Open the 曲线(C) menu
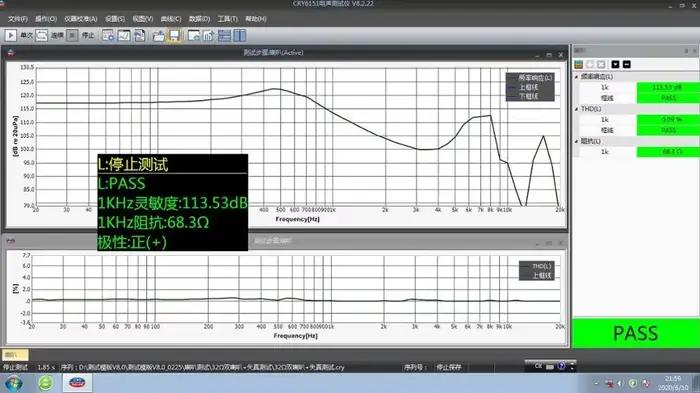Image resolution: width=700 pixels, height=393 pixels. [171, 19]
